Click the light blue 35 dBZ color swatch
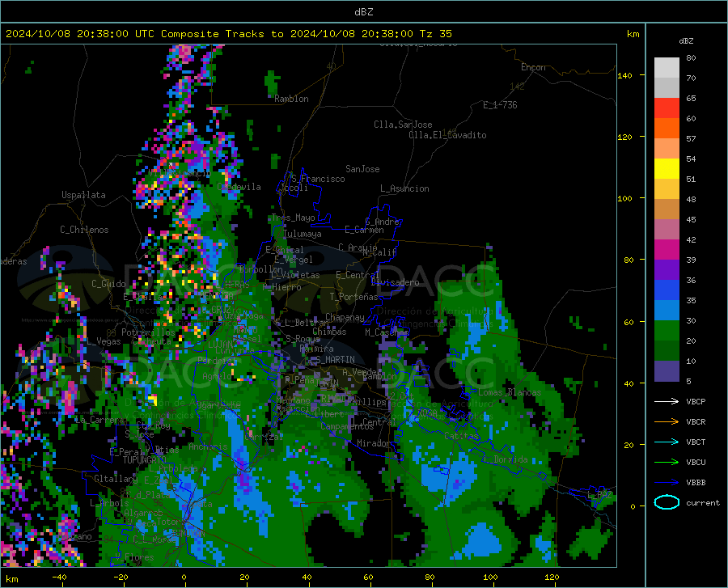 [x=667, y=311]
